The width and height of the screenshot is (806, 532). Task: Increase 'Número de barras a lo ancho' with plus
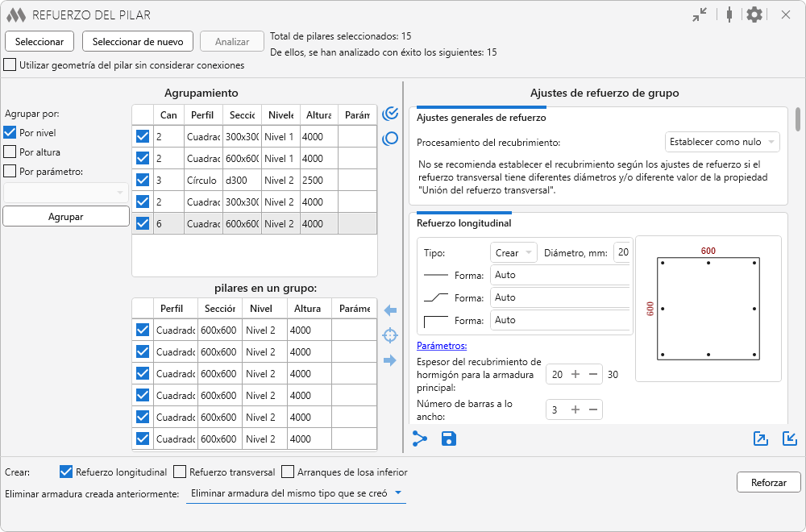coord(575,409)
